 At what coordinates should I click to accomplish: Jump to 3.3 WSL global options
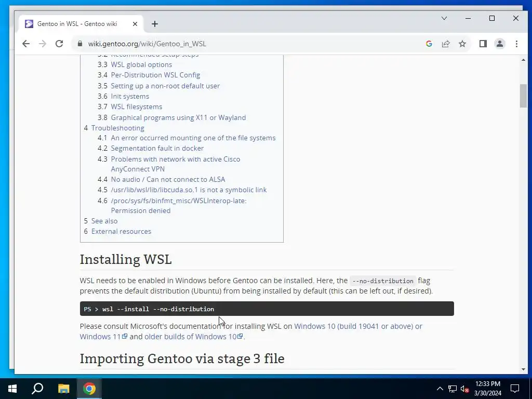coord(141,64)
